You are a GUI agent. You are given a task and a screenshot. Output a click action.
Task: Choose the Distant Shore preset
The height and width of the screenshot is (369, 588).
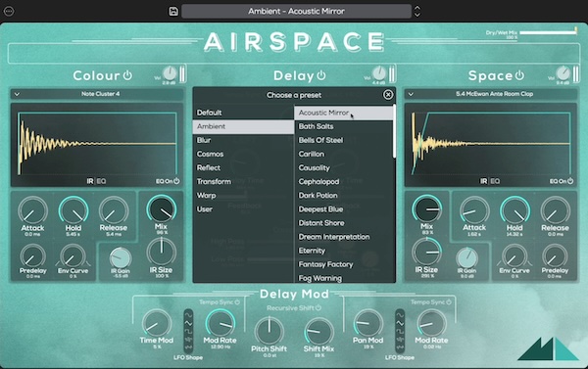pos(343,223)
